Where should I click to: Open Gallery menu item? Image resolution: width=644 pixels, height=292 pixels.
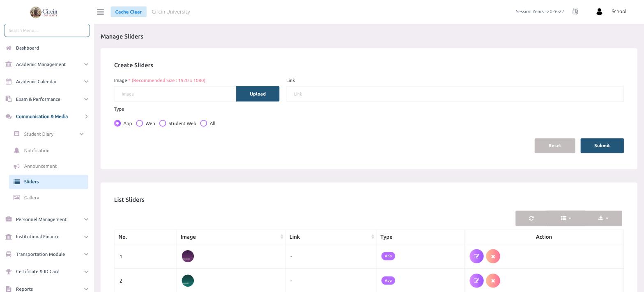32,198
